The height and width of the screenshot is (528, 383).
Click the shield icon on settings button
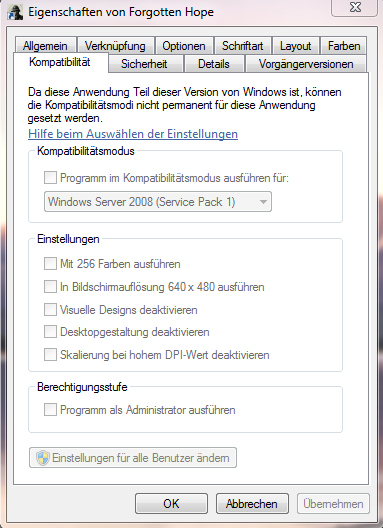point(43,458)
